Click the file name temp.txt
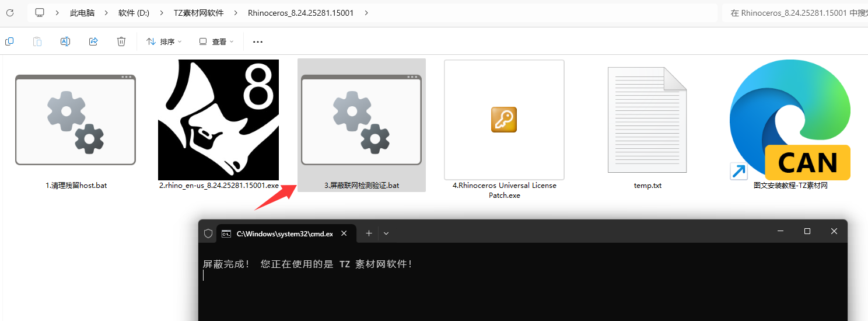The width and height of the screenshot is (868, 321). tap(647, 186)
